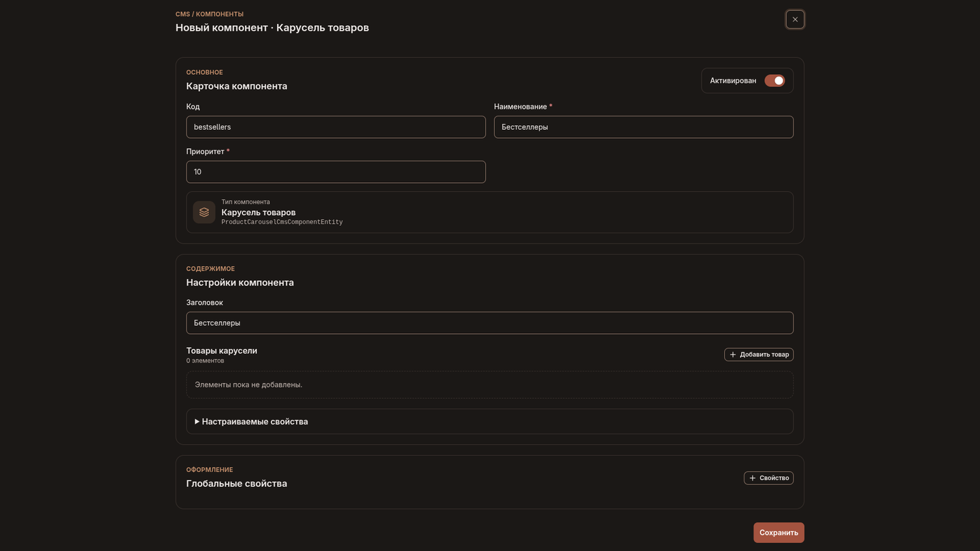Click the Элементы пока не добавлены placeholder

[490, 385]
